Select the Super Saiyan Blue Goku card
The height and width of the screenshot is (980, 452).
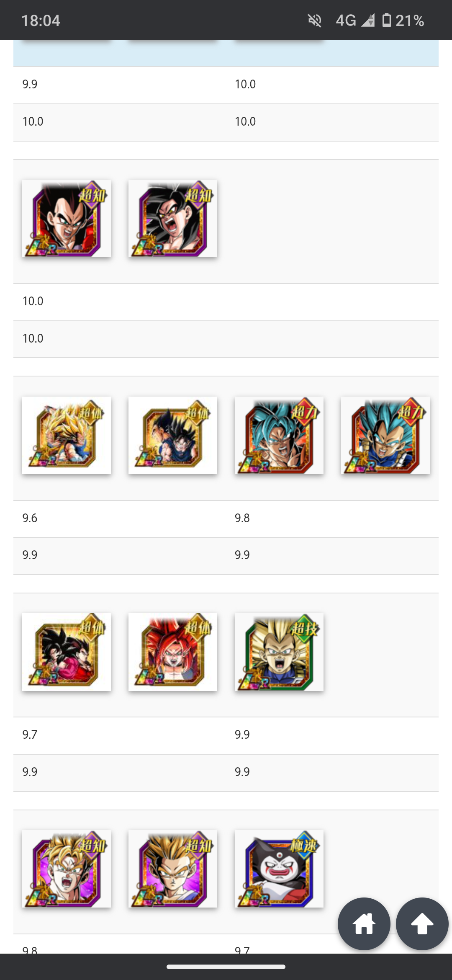279,435
